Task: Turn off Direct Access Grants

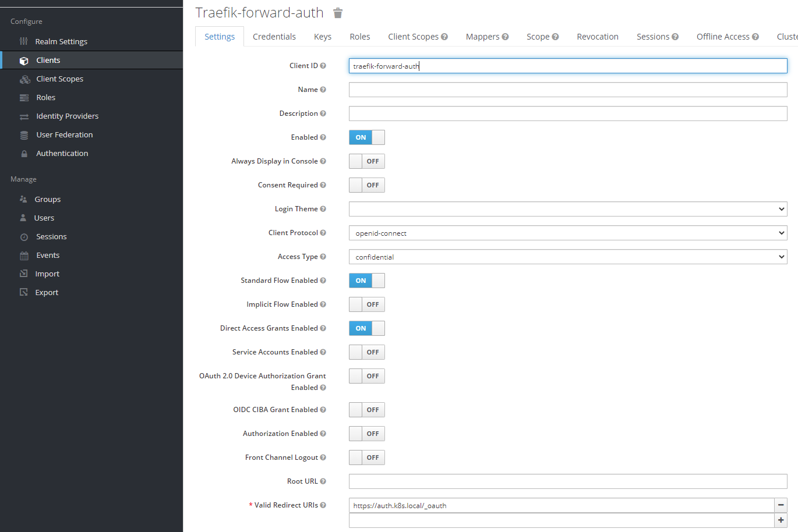Action: point(367,328)
